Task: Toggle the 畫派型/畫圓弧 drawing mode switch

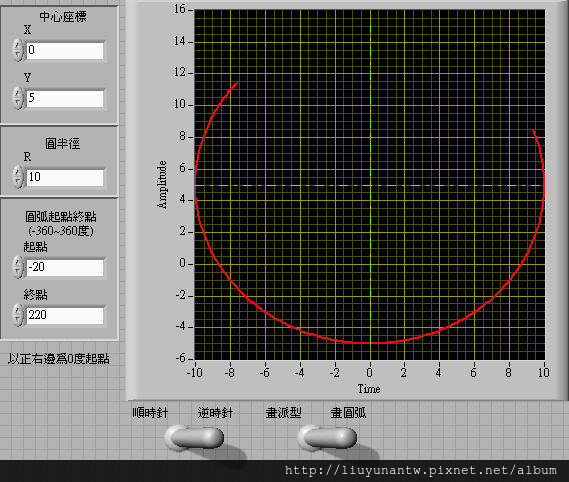Action: (x=327, y=437)
